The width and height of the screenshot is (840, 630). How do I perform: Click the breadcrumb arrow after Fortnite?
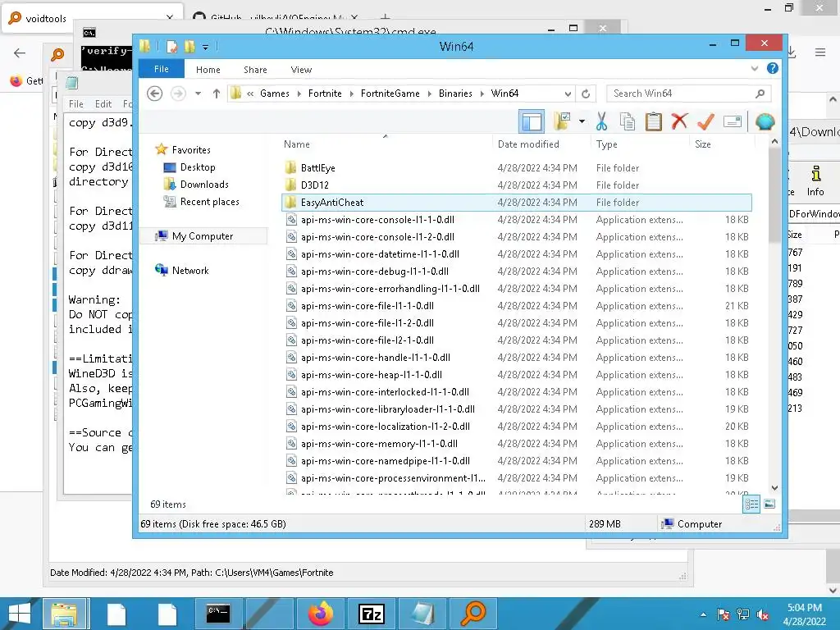tap(351, 94)
